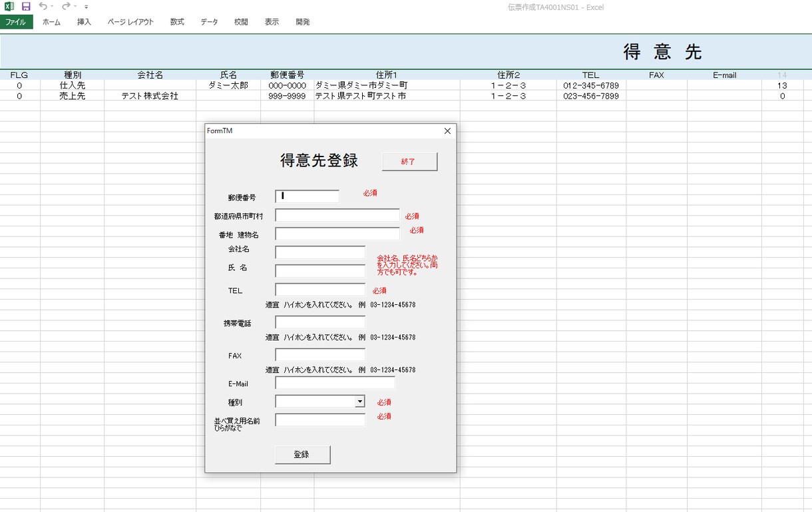The image size is (812, 512).
Task: Click the 終了 button in FormTM
Action: [409, 162]
